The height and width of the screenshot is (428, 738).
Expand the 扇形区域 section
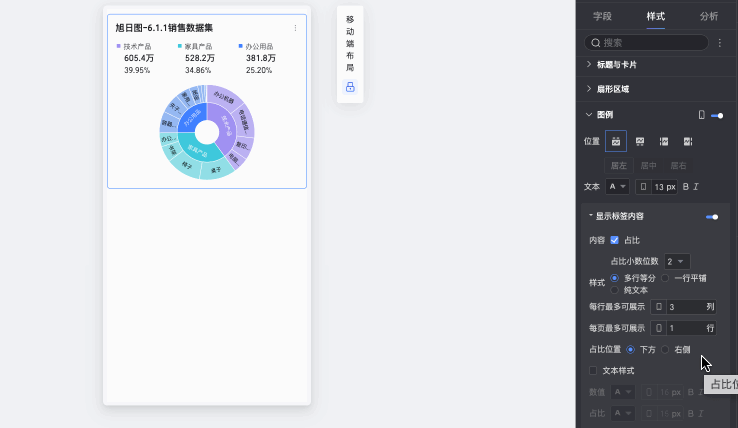(589, 89)
